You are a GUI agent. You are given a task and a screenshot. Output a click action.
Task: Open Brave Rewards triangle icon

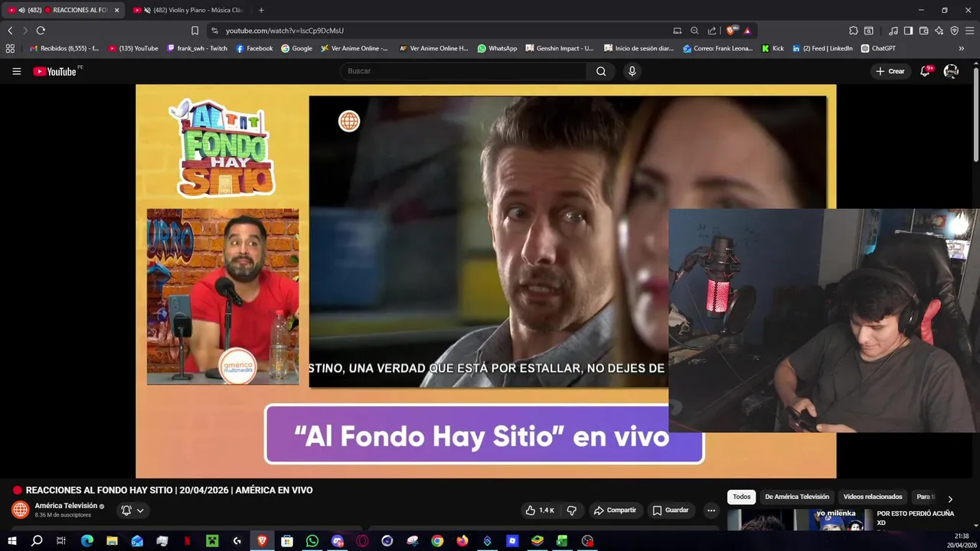(x=747, y=31)
